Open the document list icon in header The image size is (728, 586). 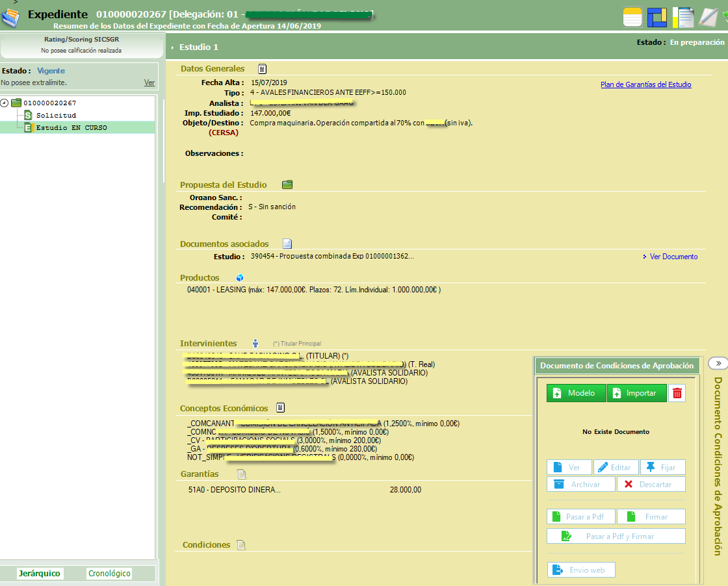(x=683, y=17)
